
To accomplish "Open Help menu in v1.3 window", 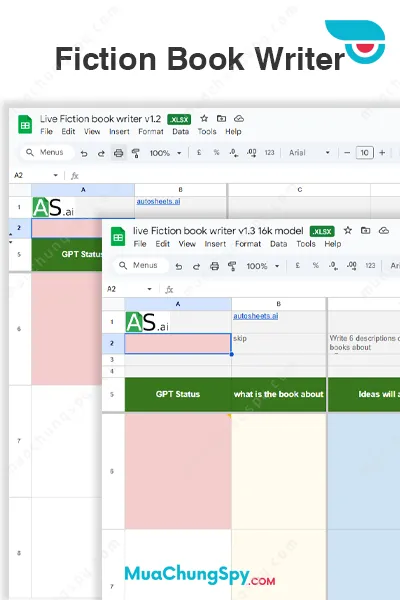I will 333,244.
